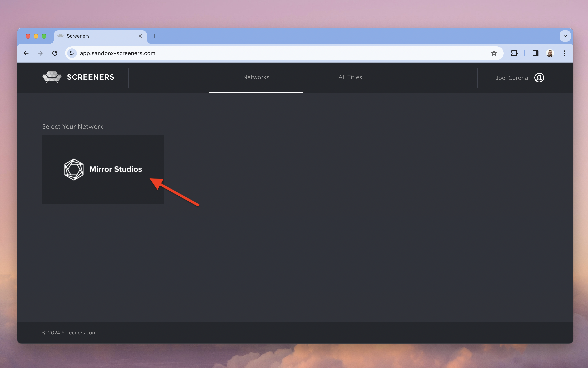
Task: Switch to the All Titles tab
Action: pos(350,77)
